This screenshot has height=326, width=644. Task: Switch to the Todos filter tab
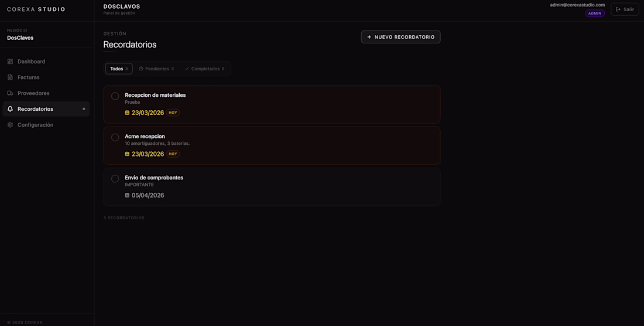[118, 69]
